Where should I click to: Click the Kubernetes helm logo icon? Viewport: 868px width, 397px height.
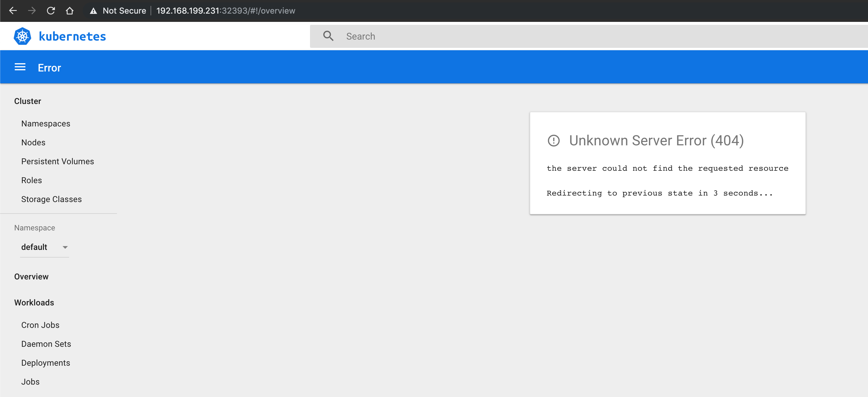tap(22, 36)
